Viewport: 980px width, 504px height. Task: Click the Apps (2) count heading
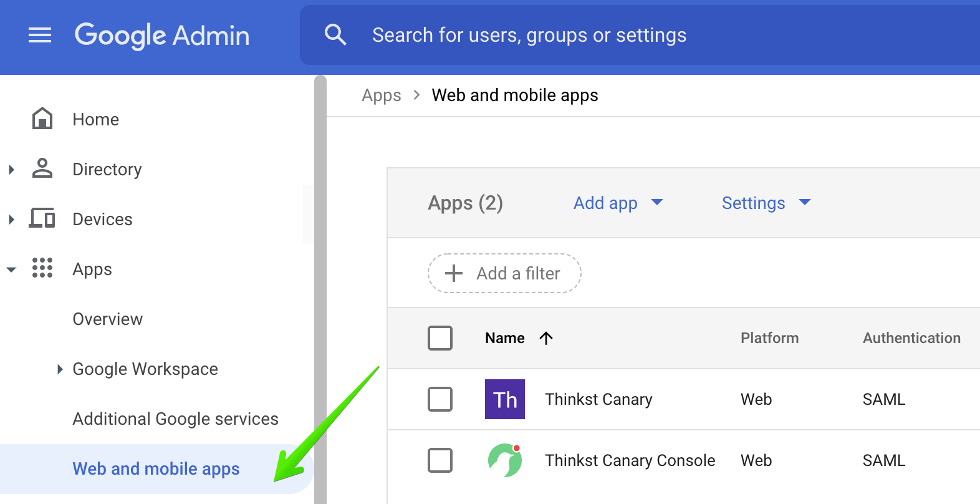(x=465, y=203)
